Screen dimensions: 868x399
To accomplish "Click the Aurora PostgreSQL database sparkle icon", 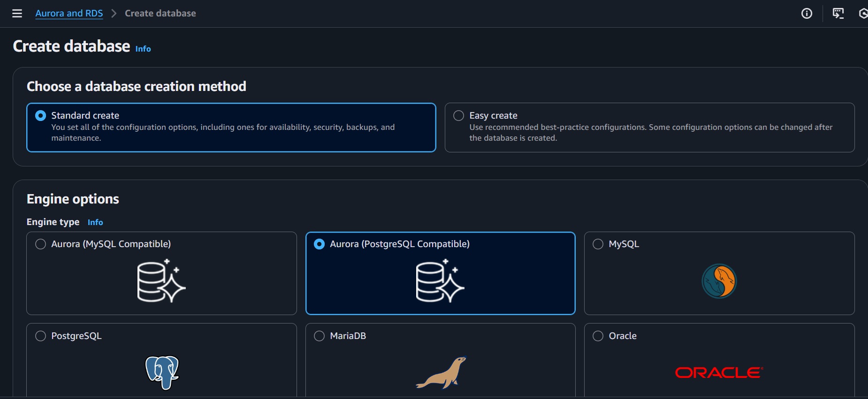I will 440,280.
